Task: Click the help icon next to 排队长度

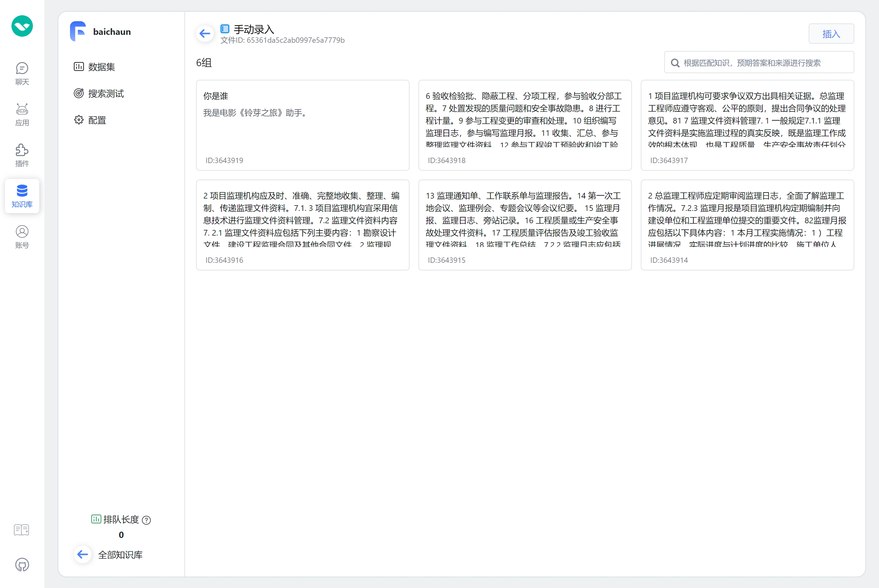Action: pyautogui.click(x=147, y=520)
